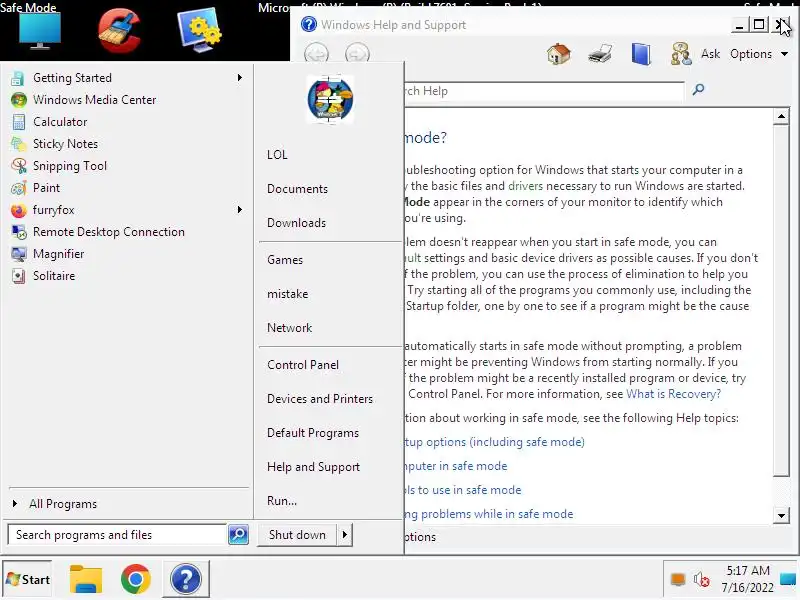The image size is (800, 600).
Task: Open the Options dropdown in Help
Action: (x=759, y=54)
